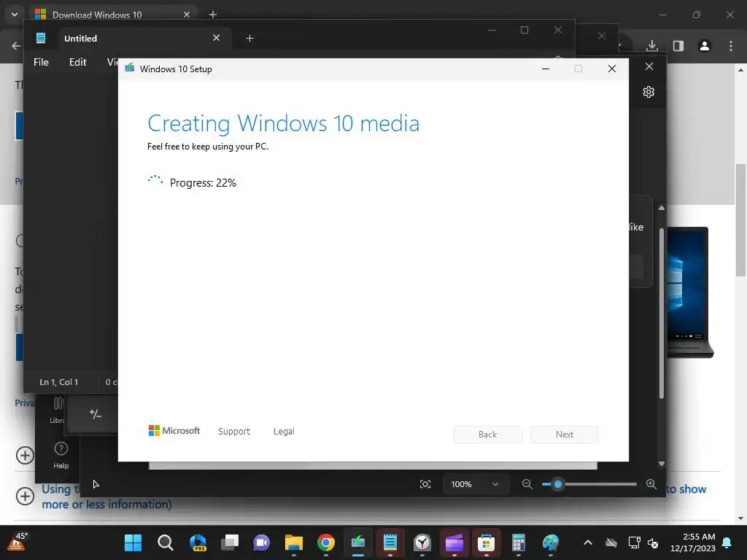The height and width of the screenshot is (560, 747).
Task: Open Paint from the taskbar
Action: pyautogui.click(x=550, y=542)
